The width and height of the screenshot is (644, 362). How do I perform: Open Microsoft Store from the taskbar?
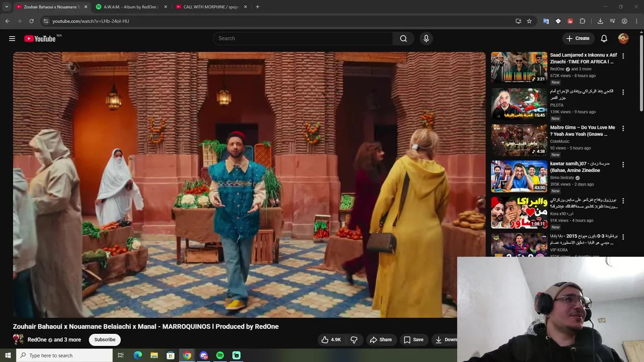coord(171,355)
